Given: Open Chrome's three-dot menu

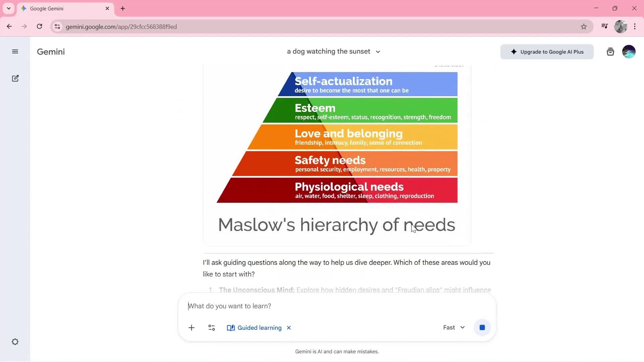Looking at the screenshot, I should (635, 26).
